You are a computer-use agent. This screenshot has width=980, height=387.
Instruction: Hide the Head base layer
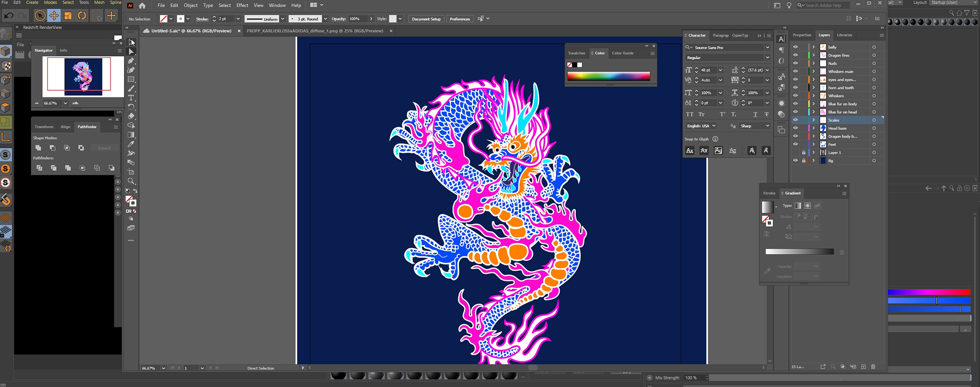795,128
